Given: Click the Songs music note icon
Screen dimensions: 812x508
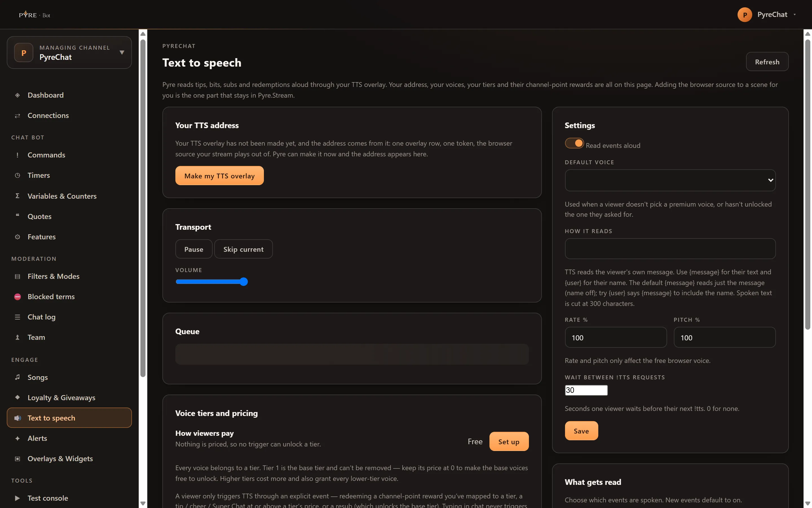Looking at the screenshot, I should tap(17, 377).
